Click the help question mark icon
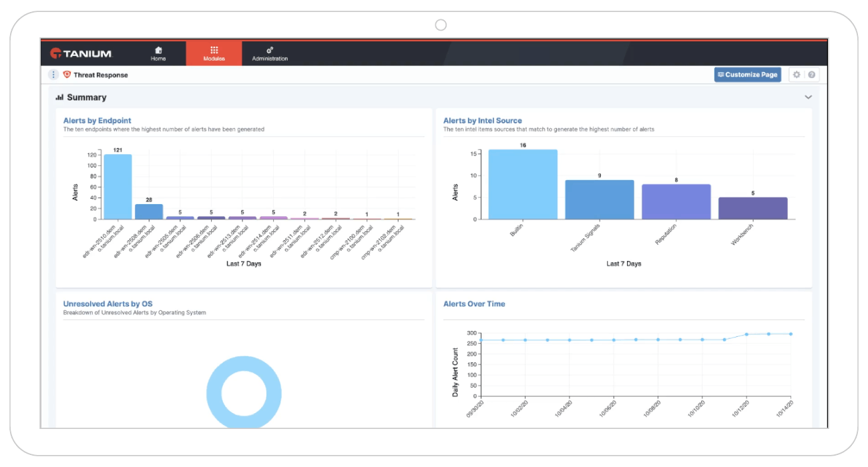The width and height of the screenshot is (868, 467). (x=811, y=75)
